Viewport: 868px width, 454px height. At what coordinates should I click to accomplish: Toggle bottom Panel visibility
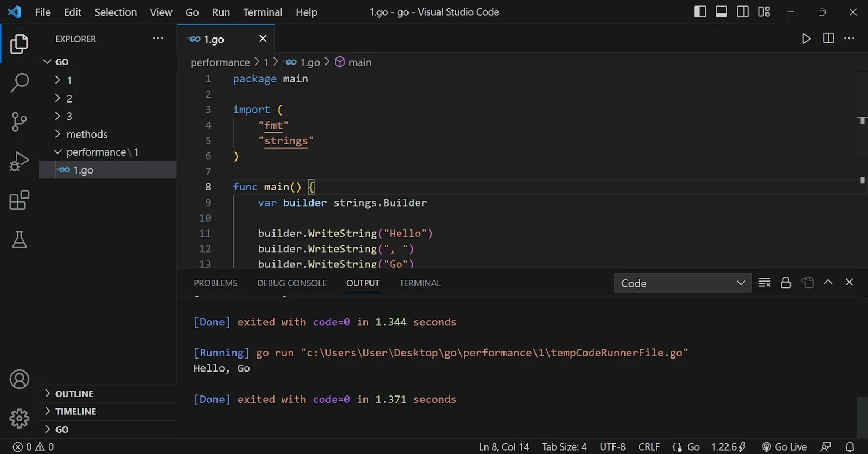point(722,11)
